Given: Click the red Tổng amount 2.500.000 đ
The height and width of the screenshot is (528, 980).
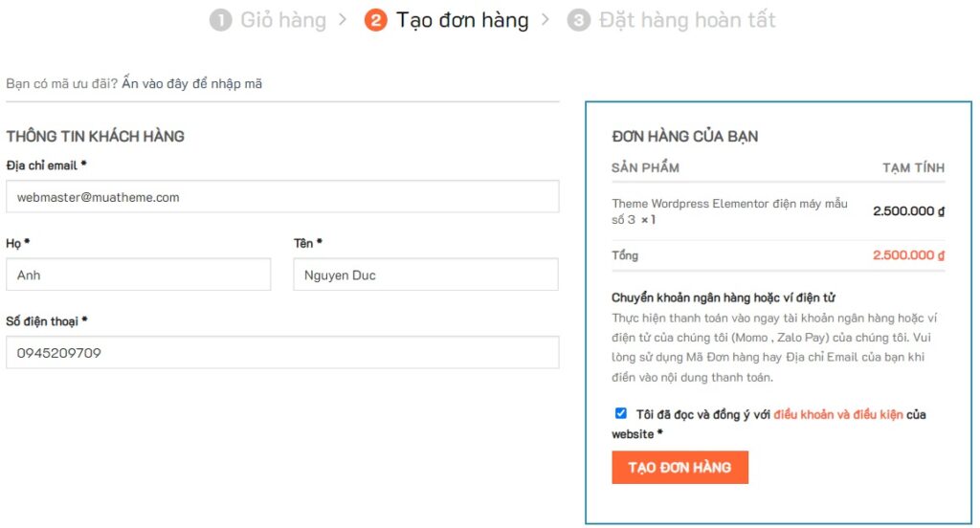Looking at the screenshot, I should click(x=908, y=255).
